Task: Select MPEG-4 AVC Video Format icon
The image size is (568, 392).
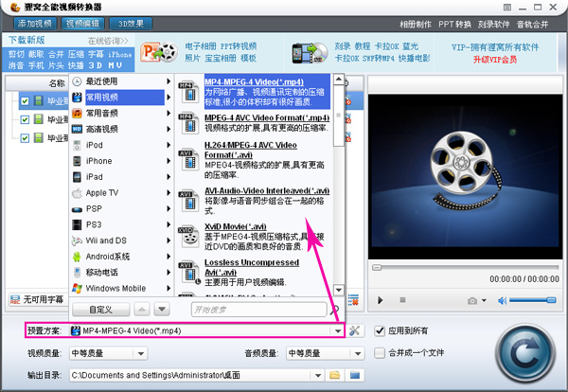Action: click(x=189, y=123)
